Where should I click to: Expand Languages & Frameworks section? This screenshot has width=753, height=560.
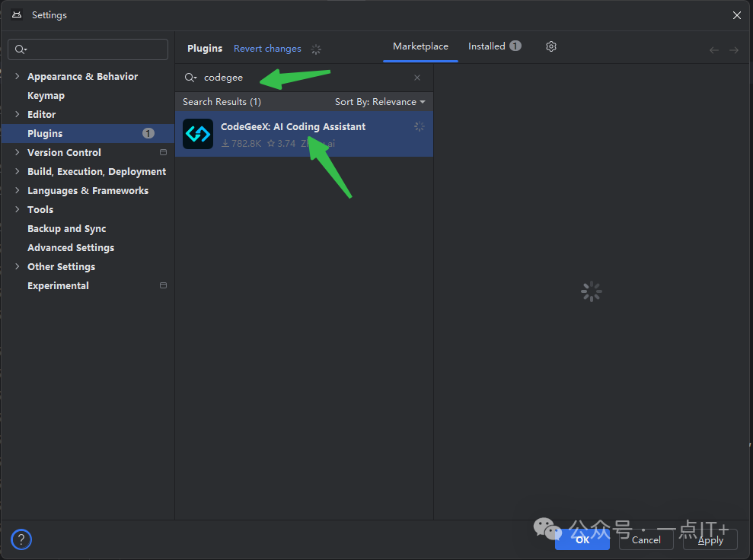(x=18, y=190)
